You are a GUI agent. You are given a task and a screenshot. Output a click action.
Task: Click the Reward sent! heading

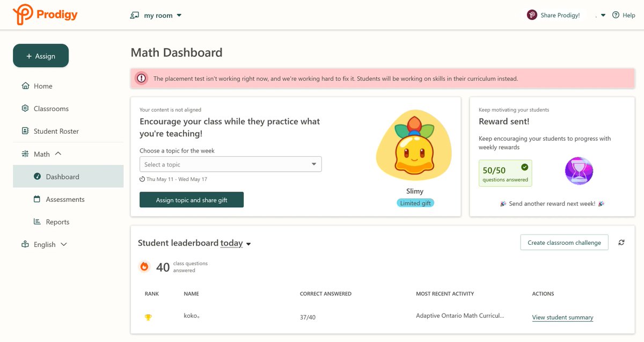[504, 121]
